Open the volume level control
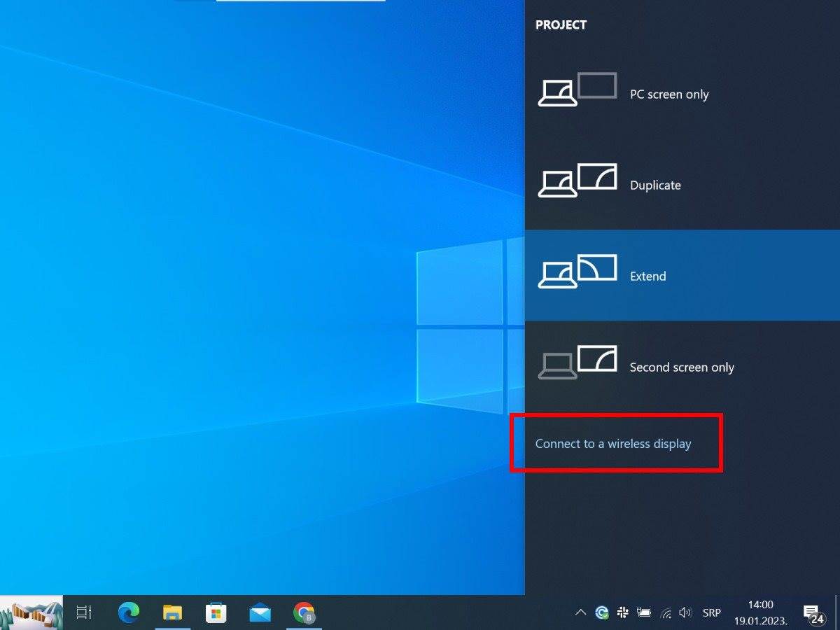This screenshot has width=840, height=630. pos(685,612)
